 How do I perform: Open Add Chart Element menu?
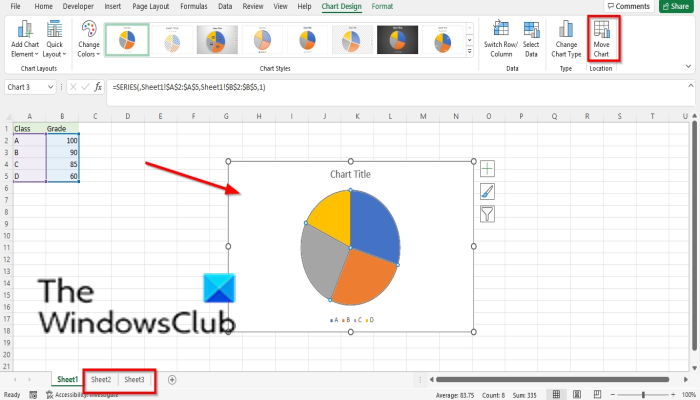(25, 39)
